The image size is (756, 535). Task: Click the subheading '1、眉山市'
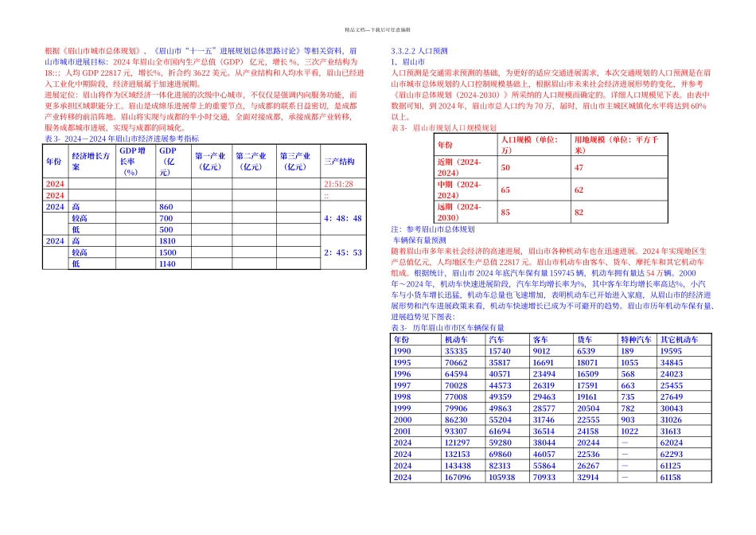coord(408,62)
